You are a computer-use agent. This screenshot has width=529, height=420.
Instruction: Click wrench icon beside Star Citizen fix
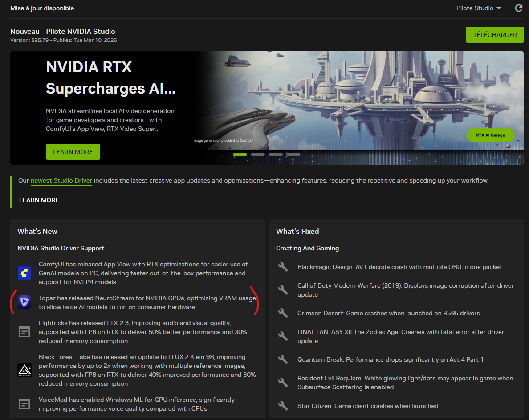283,406
